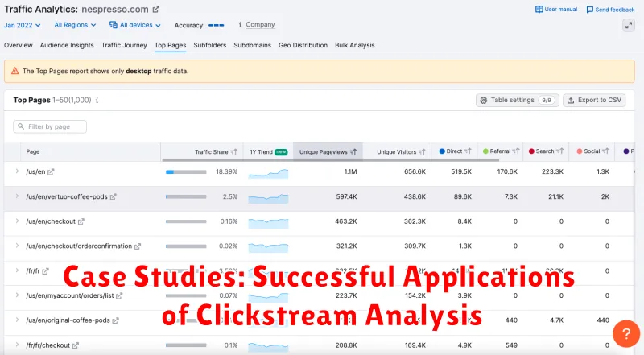This screenshot has width=644, height=355.
Task: Open /us/en page in new tab icon
Action: [51, 171]
